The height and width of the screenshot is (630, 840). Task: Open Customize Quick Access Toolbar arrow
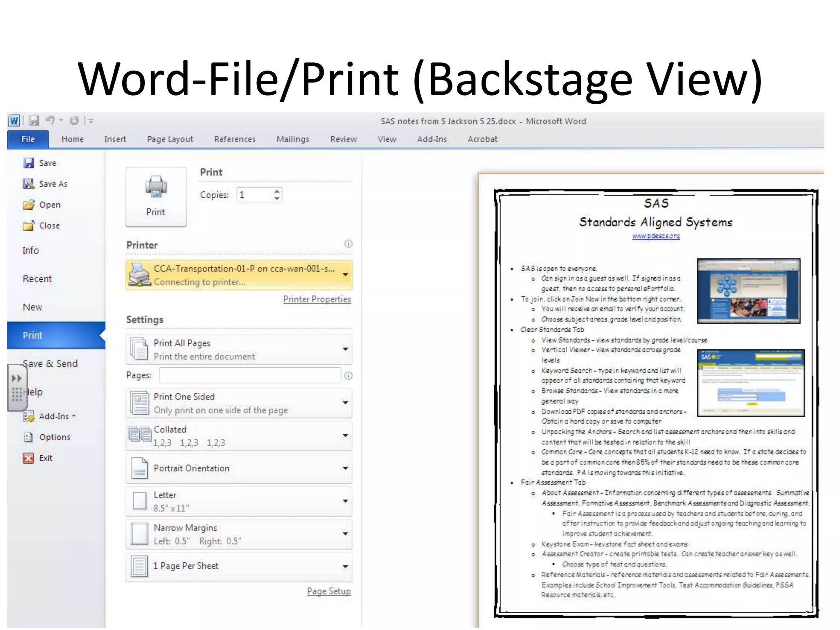(91, 121)
